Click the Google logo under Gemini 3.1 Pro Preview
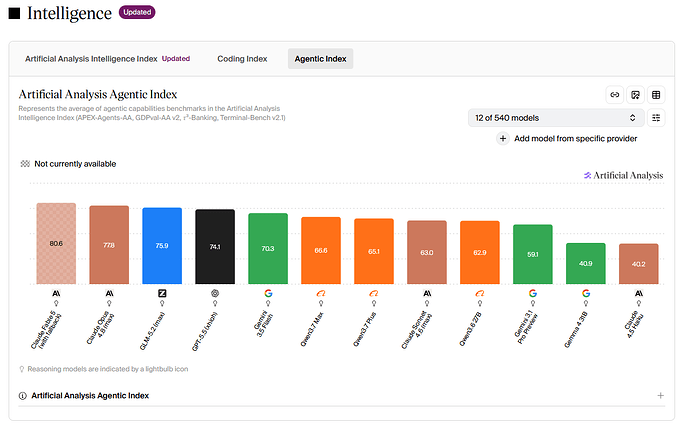The height and width of the screenshot is (423, 690). 533,293
